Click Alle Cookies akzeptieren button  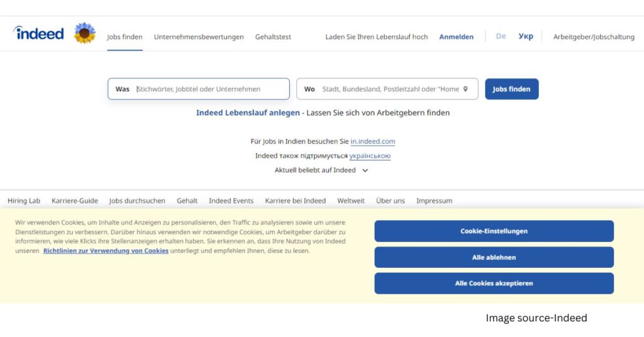tap(494, 283)
